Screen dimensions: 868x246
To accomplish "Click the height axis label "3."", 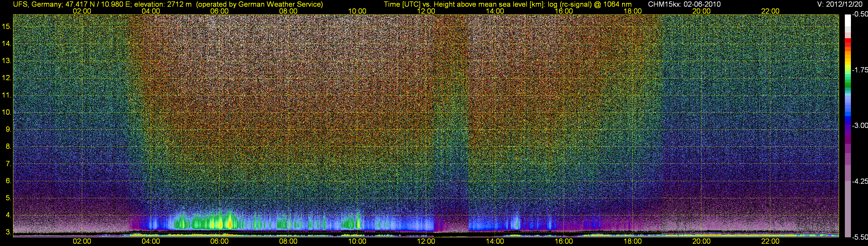I will (8, 232).
